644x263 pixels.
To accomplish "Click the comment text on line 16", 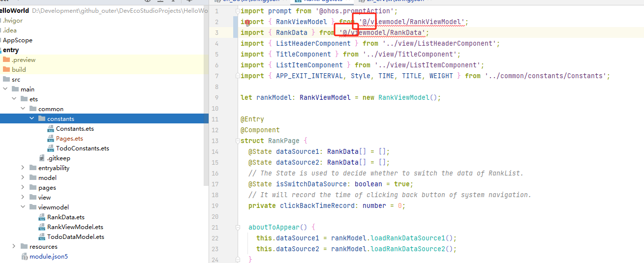I will tap(386, 173).
